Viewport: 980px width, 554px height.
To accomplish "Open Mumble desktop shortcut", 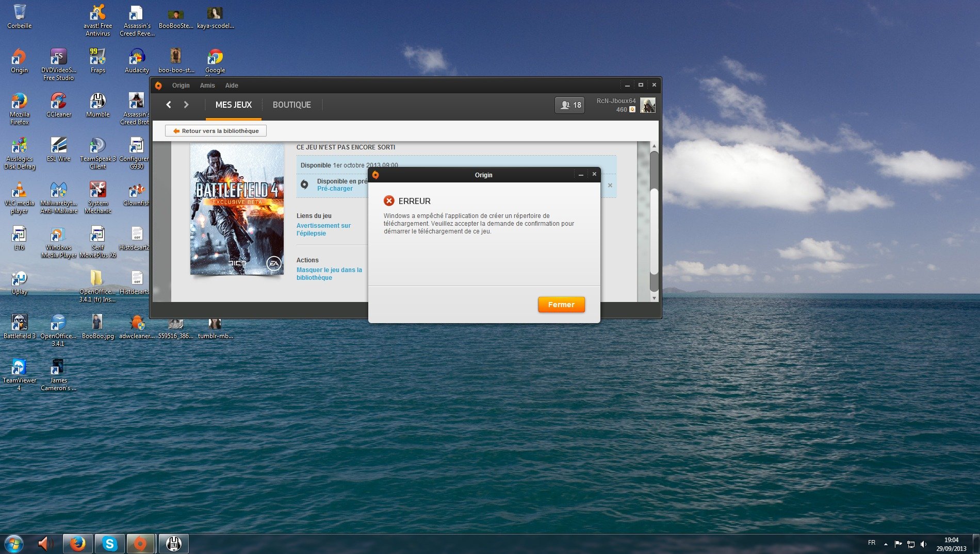I will tap(97, 105).
